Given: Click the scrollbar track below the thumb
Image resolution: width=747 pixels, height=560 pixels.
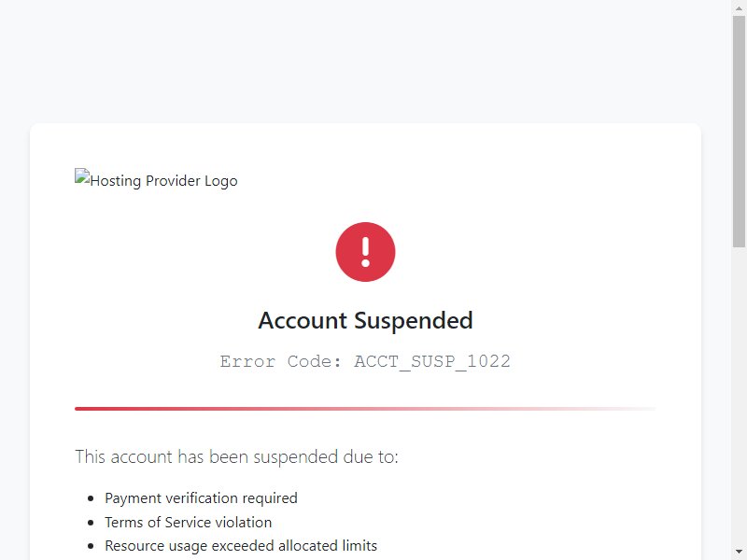Looking at the screenshot, I should (x=739, y=395).
